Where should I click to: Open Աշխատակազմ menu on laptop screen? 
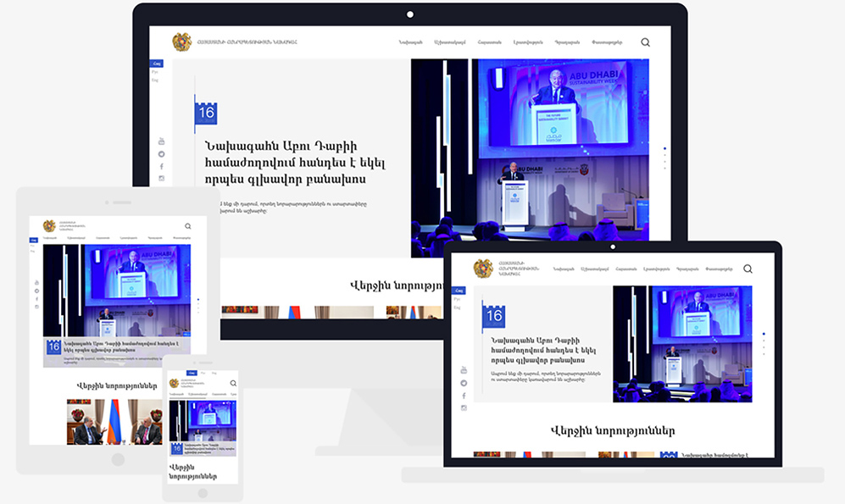coord(594,269)
